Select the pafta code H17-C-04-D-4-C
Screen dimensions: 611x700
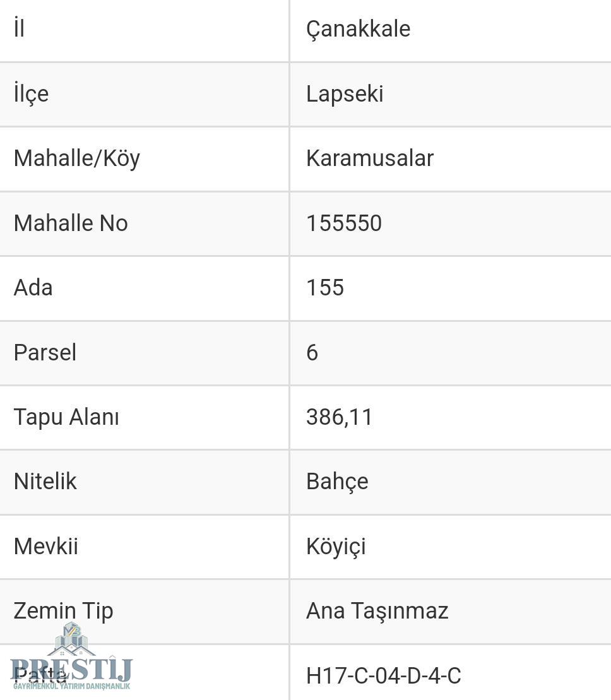pyautogui.click(x=383, y=675)
